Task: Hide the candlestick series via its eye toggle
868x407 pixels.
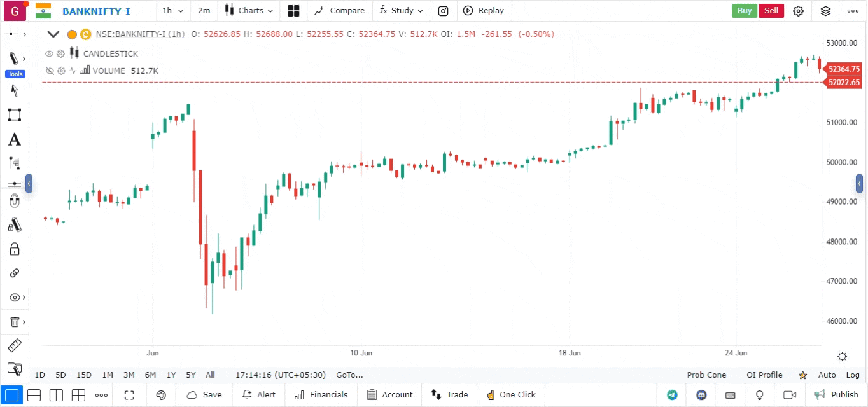Action: (49, 53)
